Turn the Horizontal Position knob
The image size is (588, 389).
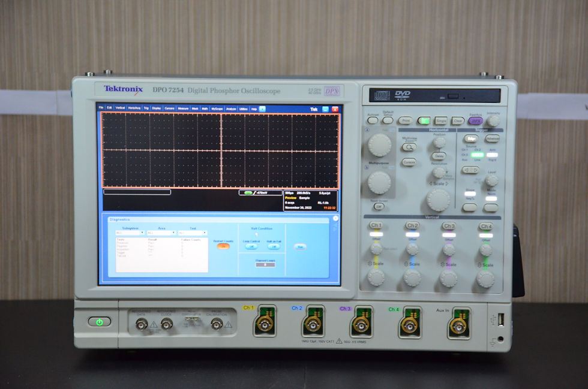(439, 142)
